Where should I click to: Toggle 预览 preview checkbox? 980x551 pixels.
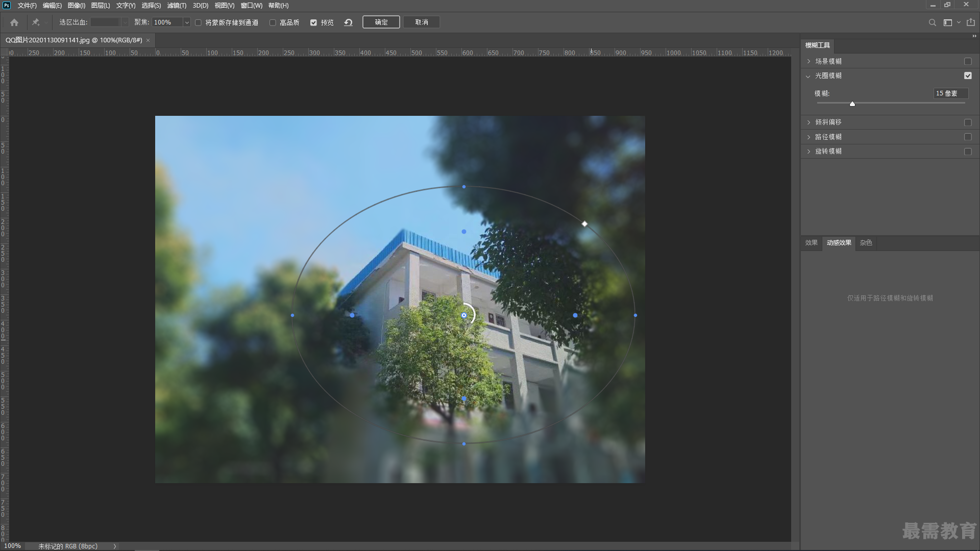(313, 22)
